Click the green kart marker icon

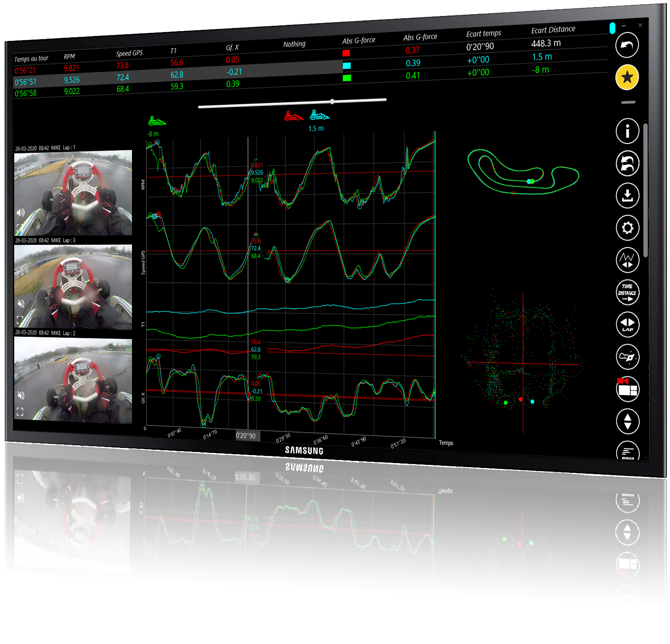point(156,121)
